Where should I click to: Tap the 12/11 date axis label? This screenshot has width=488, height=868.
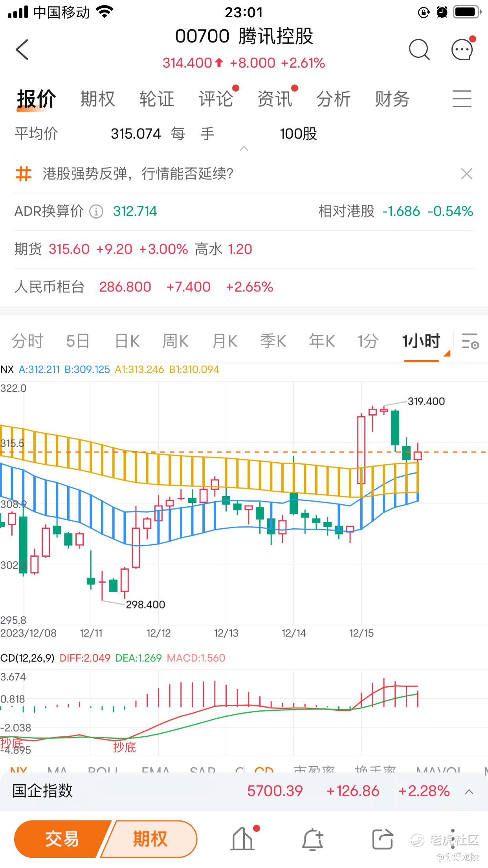pos(91,633)
